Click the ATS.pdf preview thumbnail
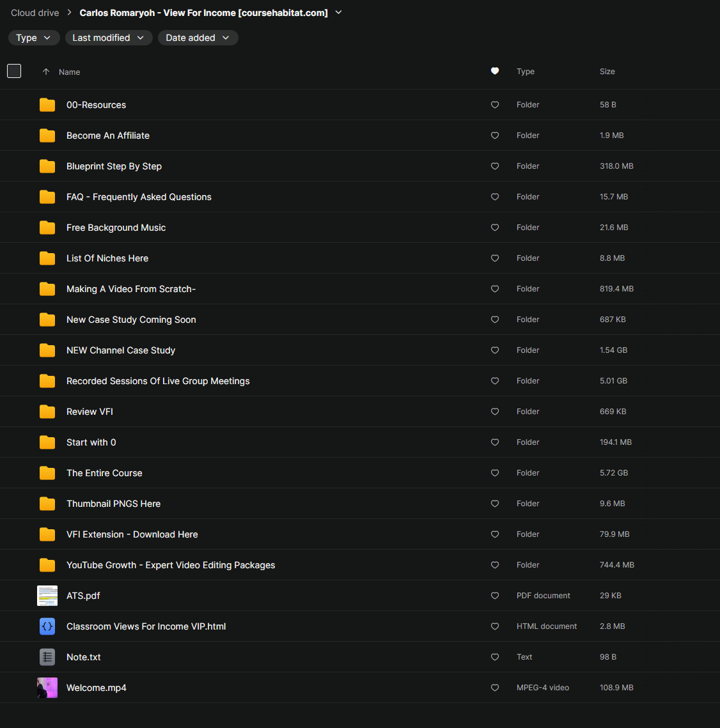Image resolution: width=720 pixels, height=728 pixels. click(47, 596)
